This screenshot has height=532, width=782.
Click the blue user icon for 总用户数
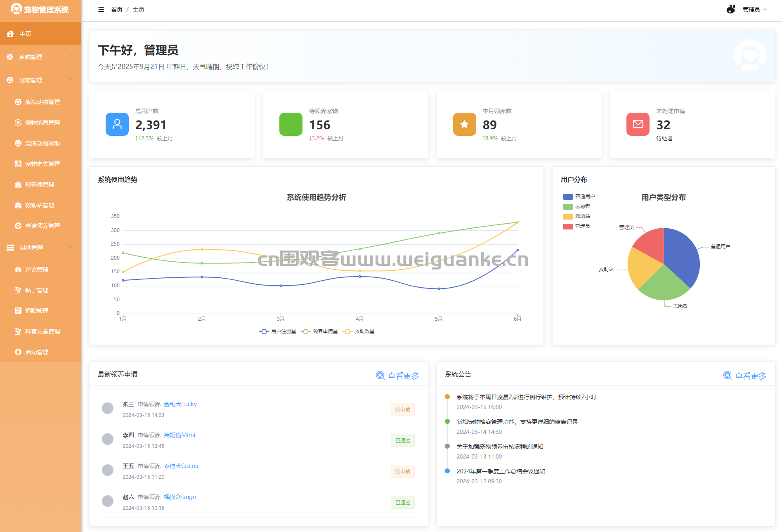[117, 124]
